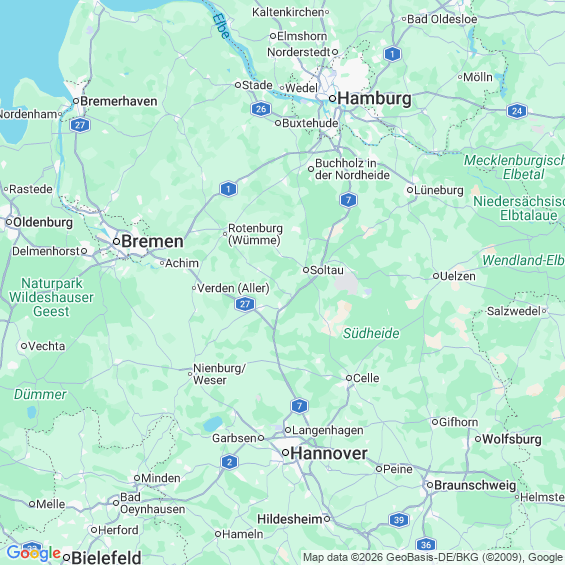Screen dimensions: 565x565
Task: Select the Celle town marker
Action: 348,378
